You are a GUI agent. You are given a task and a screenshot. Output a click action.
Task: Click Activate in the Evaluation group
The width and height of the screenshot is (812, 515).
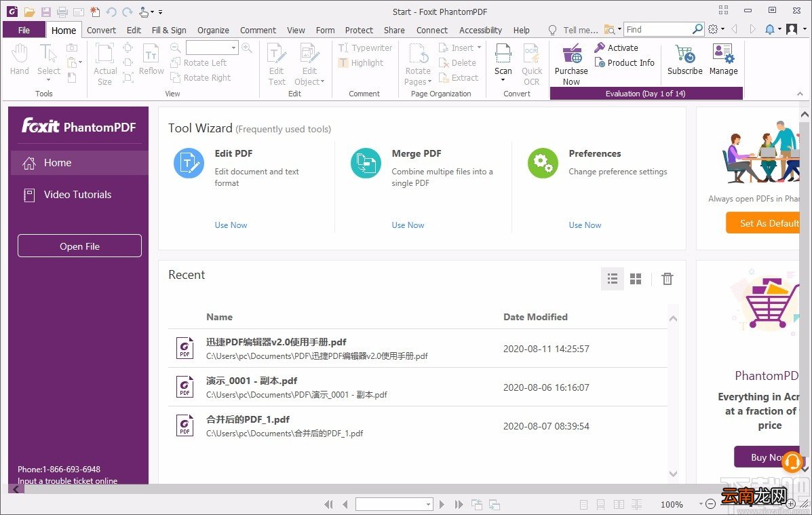[616, 47]
